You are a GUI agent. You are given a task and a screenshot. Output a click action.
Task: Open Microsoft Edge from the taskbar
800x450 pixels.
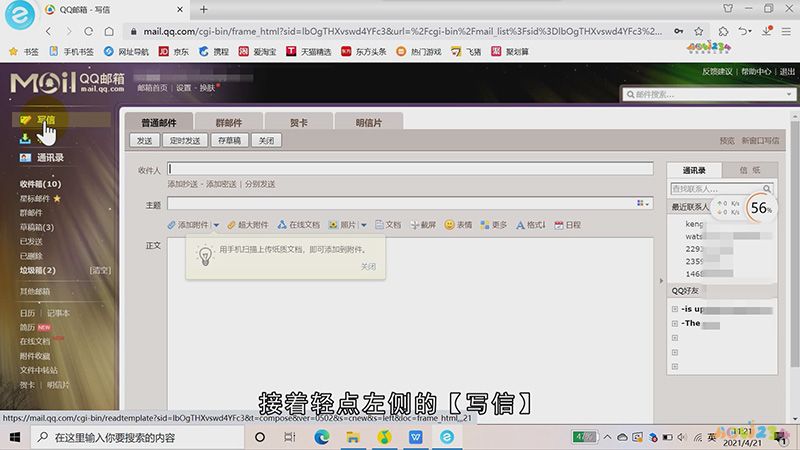pos(321,437)
